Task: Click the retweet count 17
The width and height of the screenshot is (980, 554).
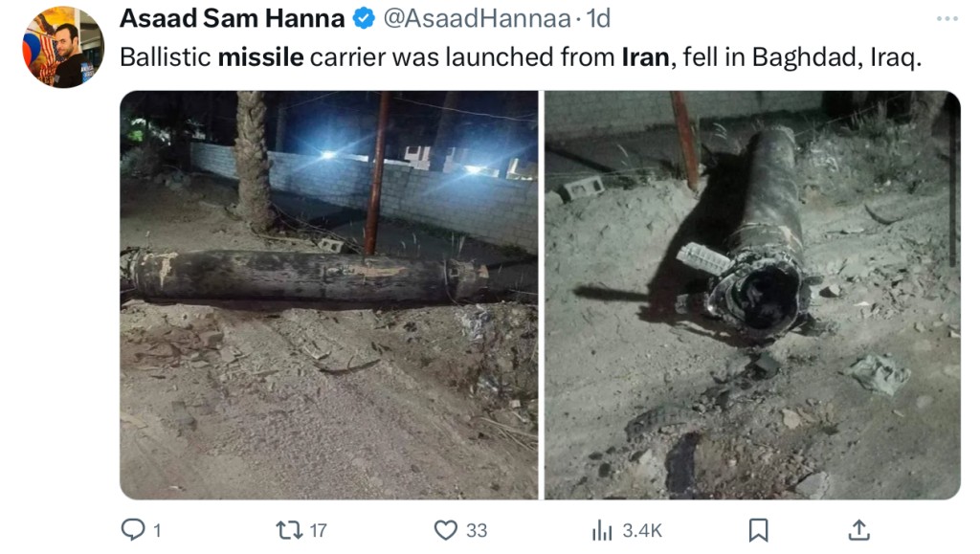Action: [318, 530]
